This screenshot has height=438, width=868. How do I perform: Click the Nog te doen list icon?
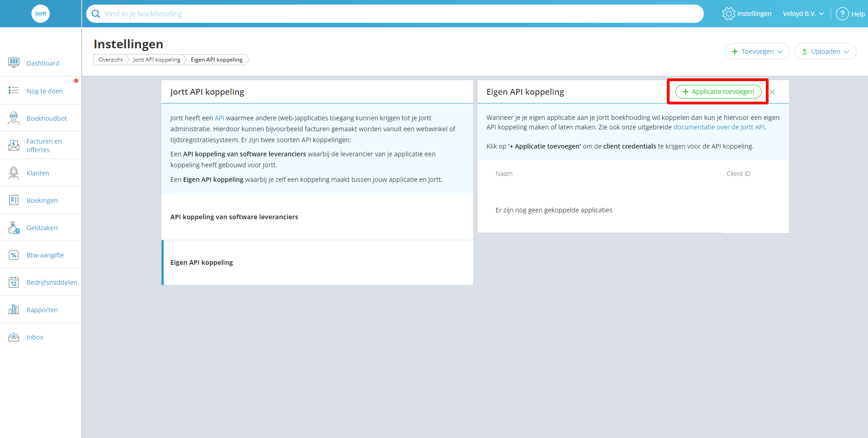click(14, 91)
